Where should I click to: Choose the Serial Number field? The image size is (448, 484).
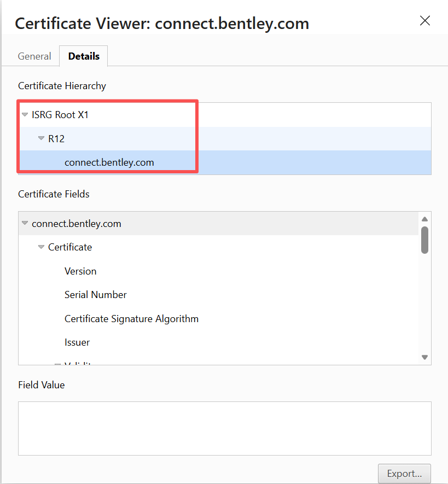pos(96,295)
